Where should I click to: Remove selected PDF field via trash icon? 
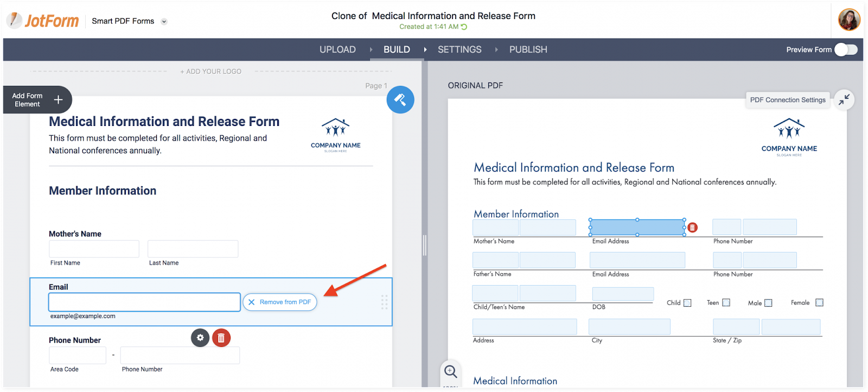click(692, 227)
